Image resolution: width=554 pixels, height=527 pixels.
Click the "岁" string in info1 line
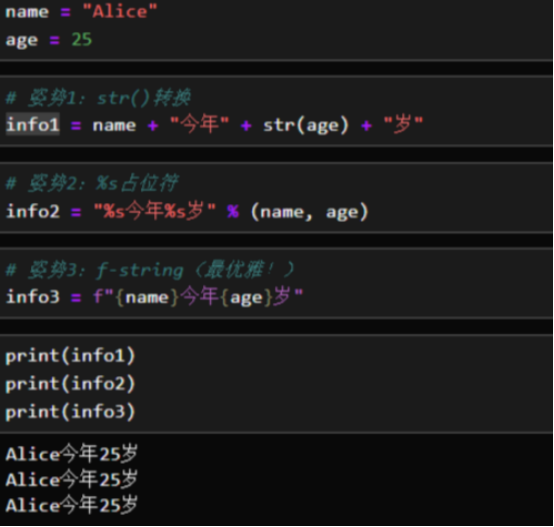click(403, 124)
